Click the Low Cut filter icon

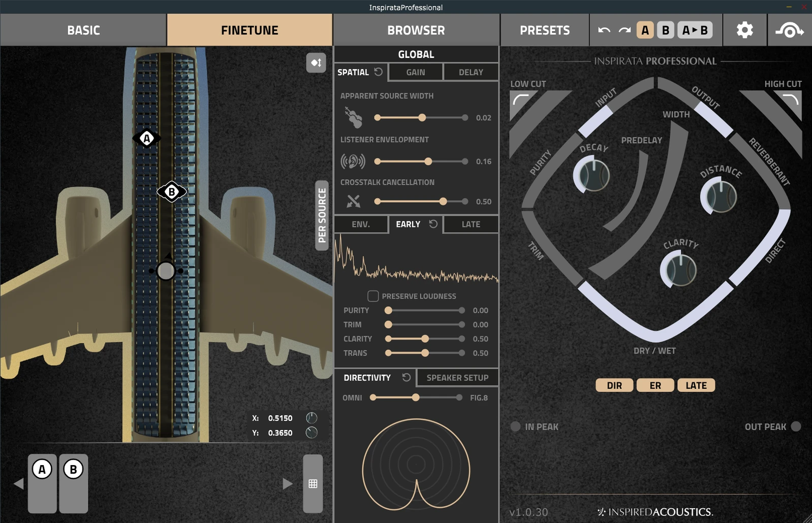click(x=520, y=100)
